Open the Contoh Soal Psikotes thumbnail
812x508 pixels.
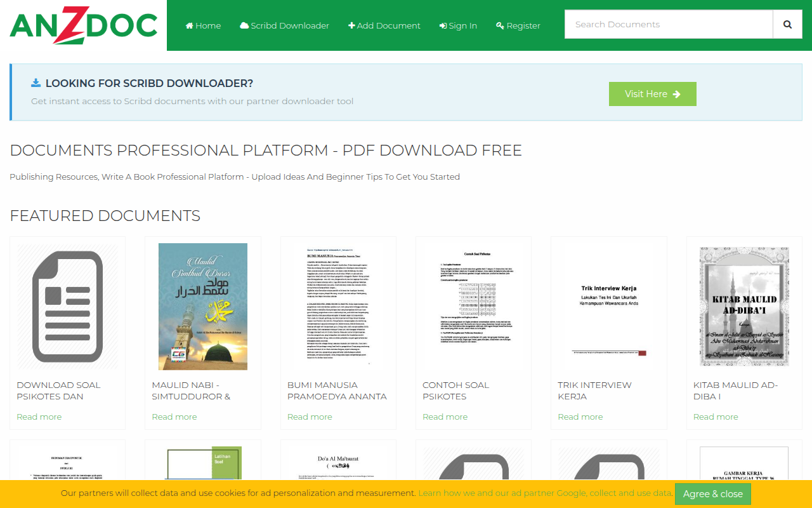tap(473, 306)
